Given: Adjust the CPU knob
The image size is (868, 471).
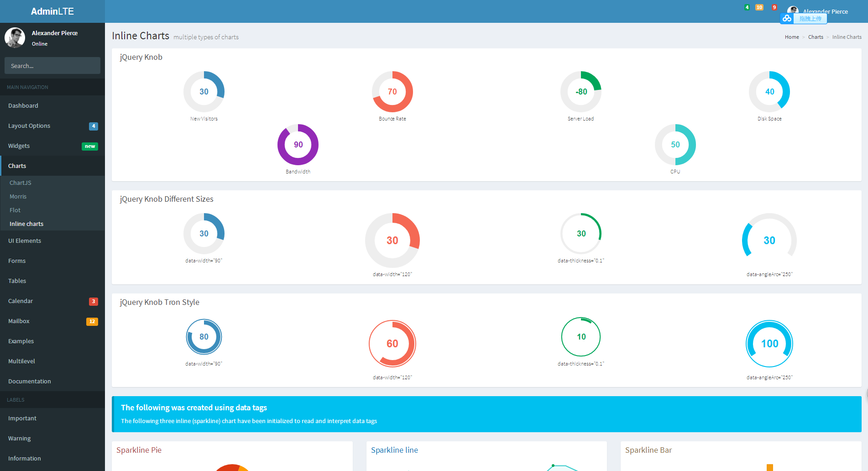Looking at the screenshot, I should pos(675,145).
